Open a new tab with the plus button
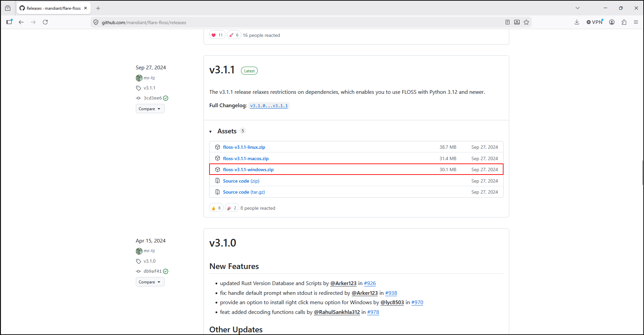Image resolution: width=644 pixels, height=335 pixels. (x=98, y=8)
